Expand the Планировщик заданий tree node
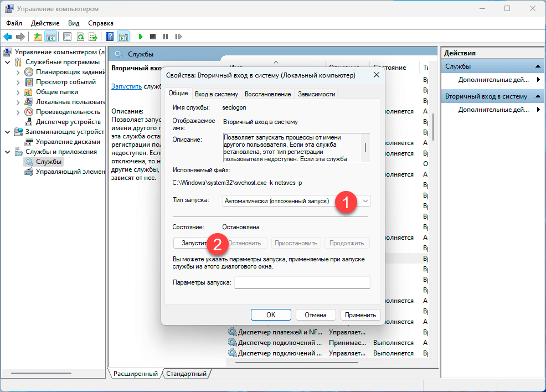The height and width of the screenshot is (392, 546). [18, 72]
